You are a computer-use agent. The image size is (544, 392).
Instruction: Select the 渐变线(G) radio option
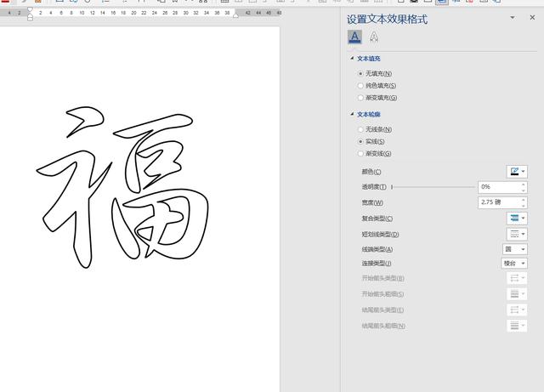[x=360, y=153]
